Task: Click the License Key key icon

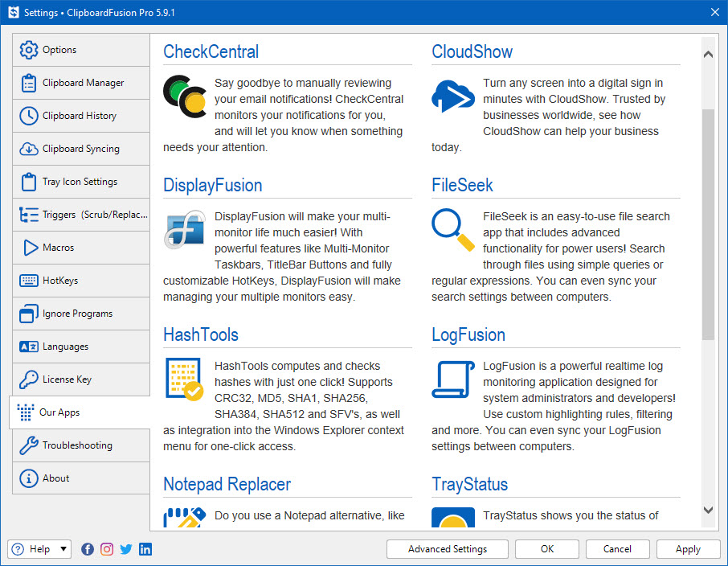Action: [x=29, y=379]
